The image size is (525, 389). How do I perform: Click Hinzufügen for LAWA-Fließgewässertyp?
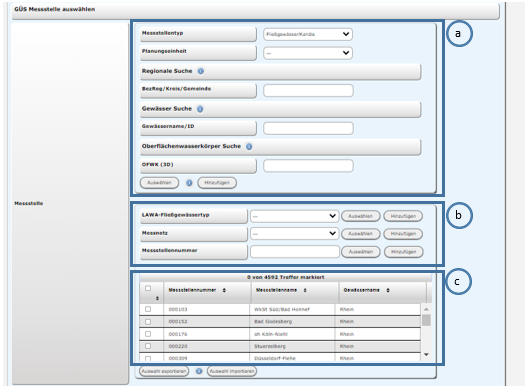[x=403, y=216]
